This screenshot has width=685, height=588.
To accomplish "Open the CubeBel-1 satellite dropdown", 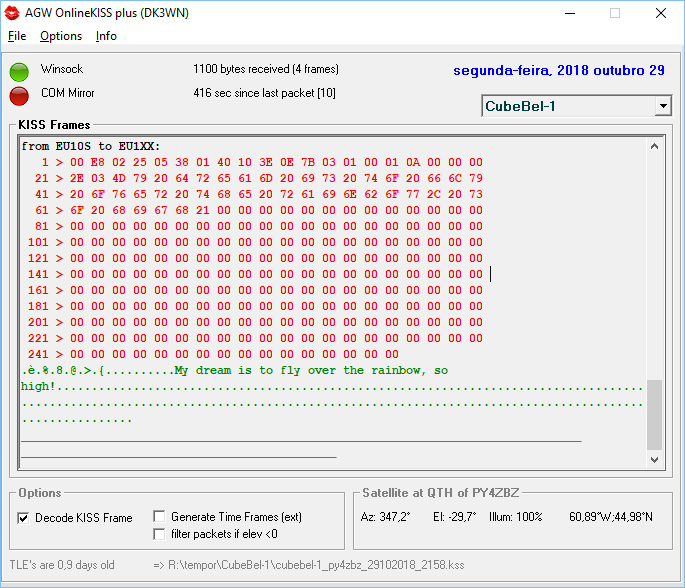I will coord(663,106).
